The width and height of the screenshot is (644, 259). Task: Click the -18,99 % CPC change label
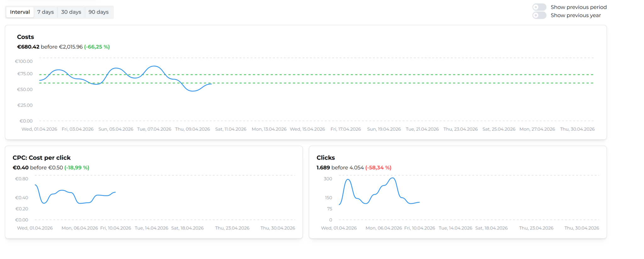click(77, 168)
